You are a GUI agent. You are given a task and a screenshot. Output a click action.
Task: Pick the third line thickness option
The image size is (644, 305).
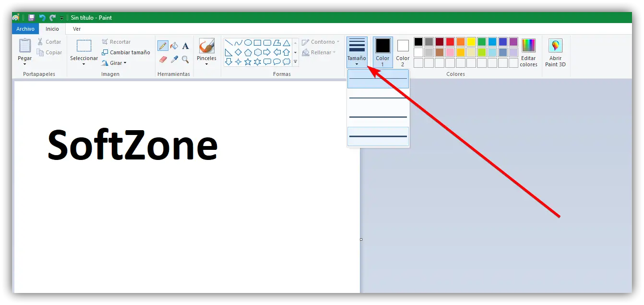[x=378, y=117]
